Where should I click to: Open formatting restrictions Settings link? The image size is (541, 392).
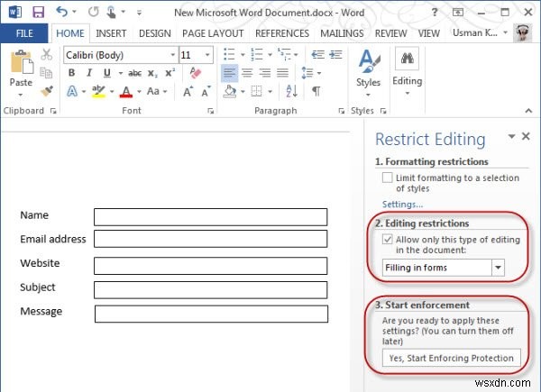402,204
